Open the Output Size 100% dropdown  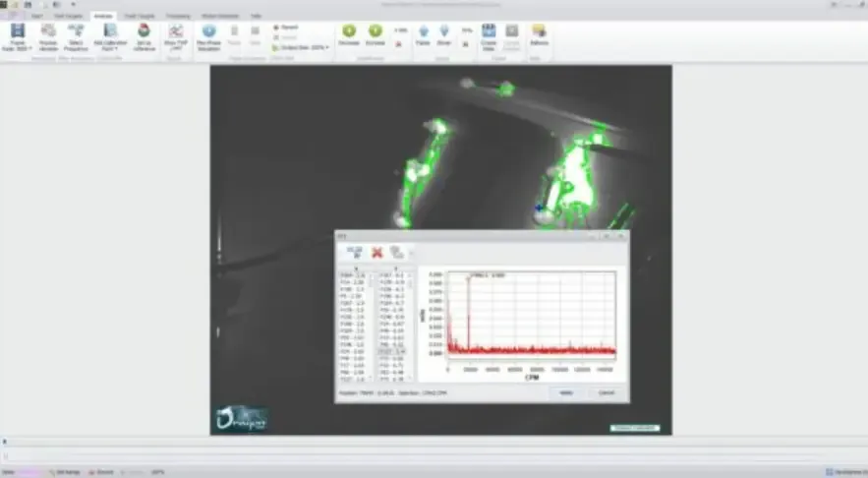301,47
